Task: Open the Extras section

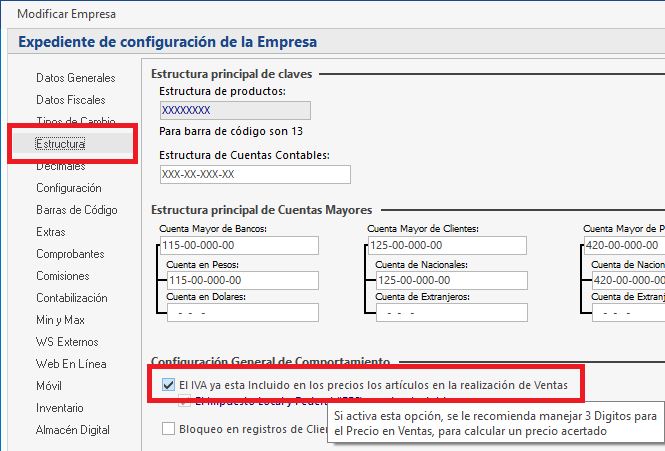Action: coord(51,232)
